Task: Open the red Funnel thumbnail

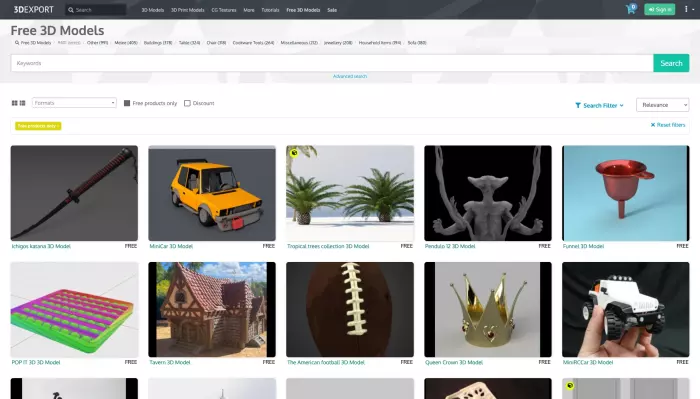Action: 625,193
